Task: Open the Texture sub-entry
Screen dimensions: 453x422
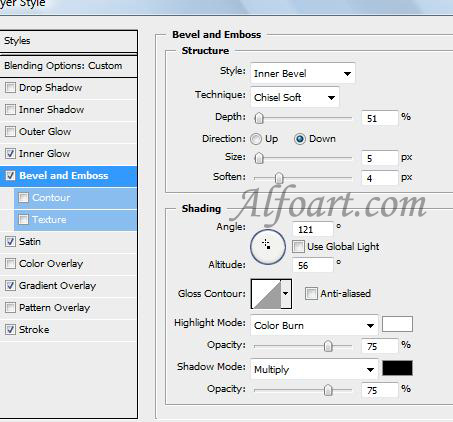Action: (x=75, y=220)
